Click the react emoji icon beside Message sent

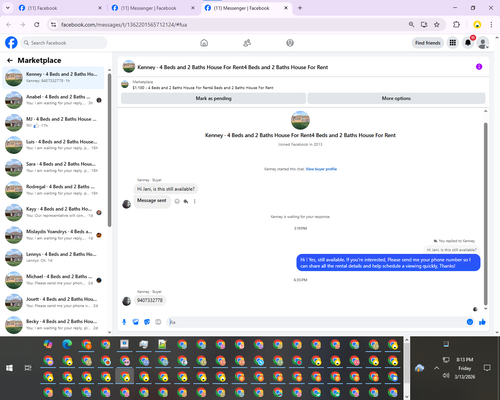tap(177, 201)
